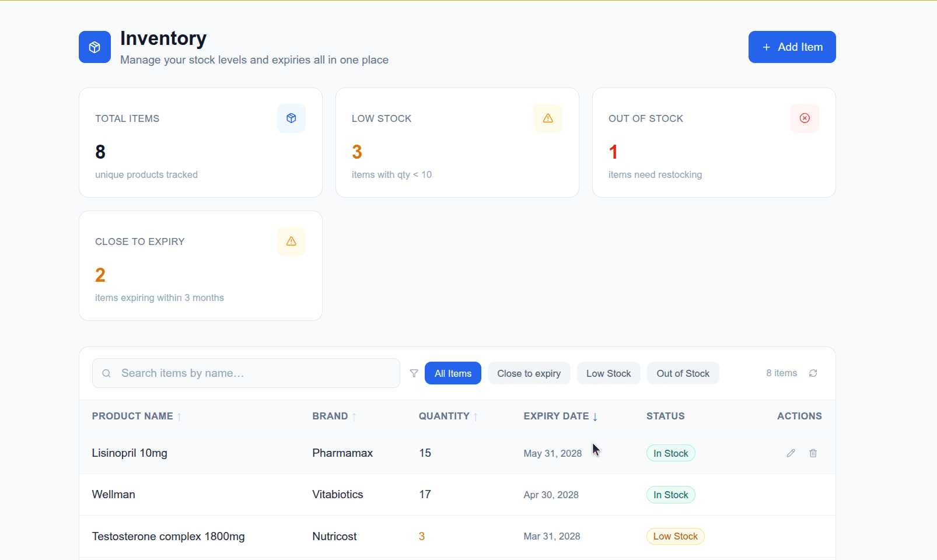Click the Lisinopril 10mg product name
The image size is (937, 560).
[130, 453]
